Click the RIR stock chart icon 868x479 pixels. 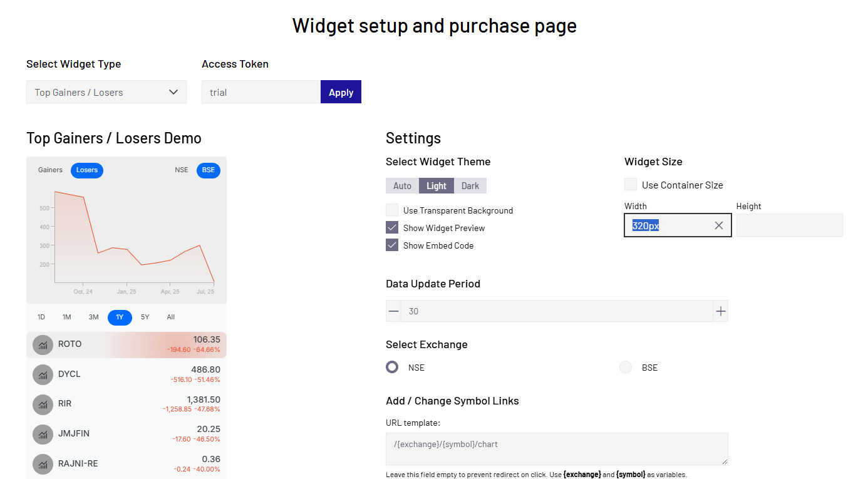[x=43, y=404]
